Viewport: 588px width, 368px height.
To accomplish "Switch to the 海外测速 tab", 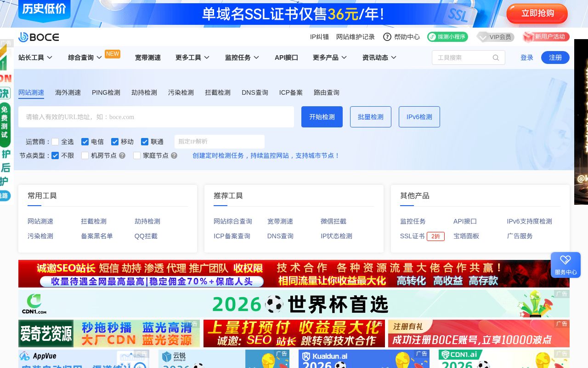I will [x=68, y=92].
